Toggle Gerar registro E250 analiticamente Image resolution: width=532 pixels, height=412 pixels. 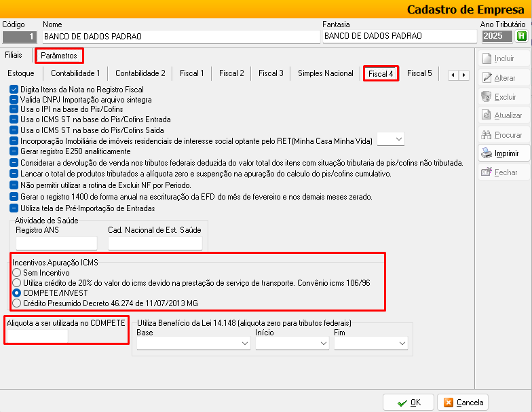[14, 151]
